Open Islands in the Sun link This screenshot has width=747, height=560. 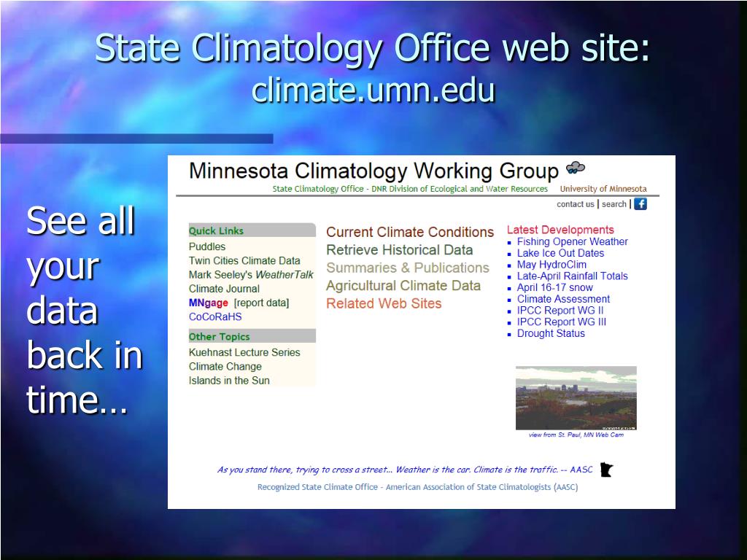click(x=229, y=381)
